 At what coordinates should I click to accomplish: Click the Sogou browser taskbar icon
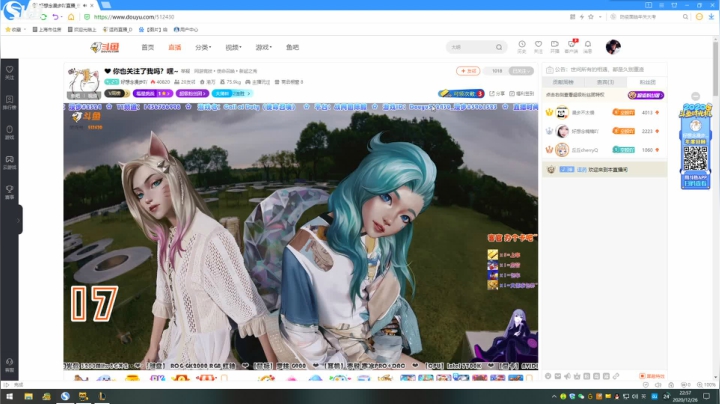(x=65, y=396)
